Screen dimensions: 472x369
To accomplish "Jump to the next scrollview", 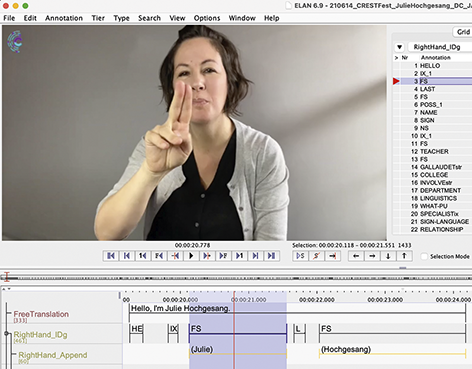I will pos(255,256).
